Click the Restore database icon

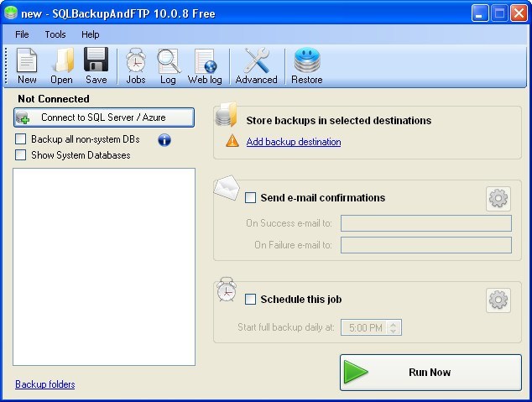click(307, 65)
